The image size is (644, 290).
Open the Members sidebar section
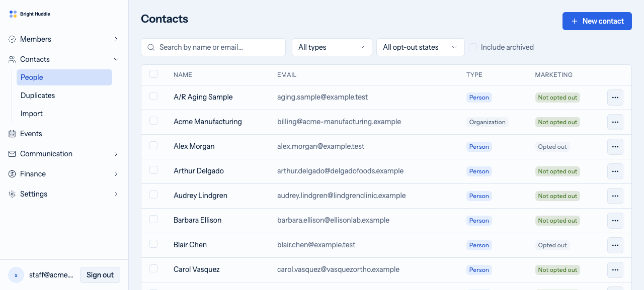[64, 39]
